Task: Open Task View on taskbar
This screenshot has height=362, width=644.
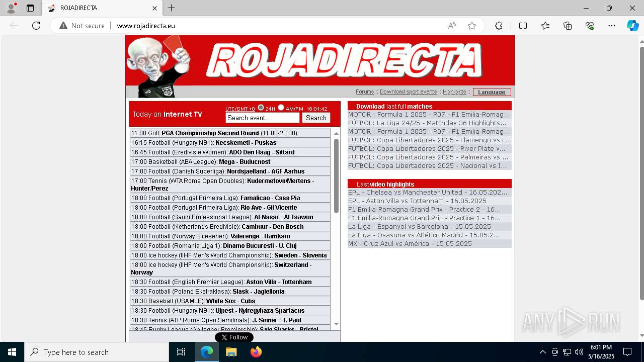Action: tap(181, 352)
